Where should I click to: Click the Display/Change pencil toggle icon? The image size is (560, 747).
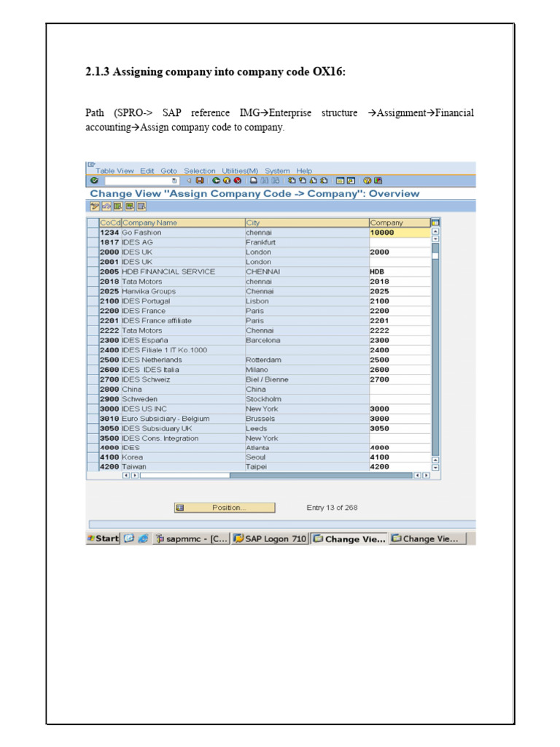click(95, 206)
